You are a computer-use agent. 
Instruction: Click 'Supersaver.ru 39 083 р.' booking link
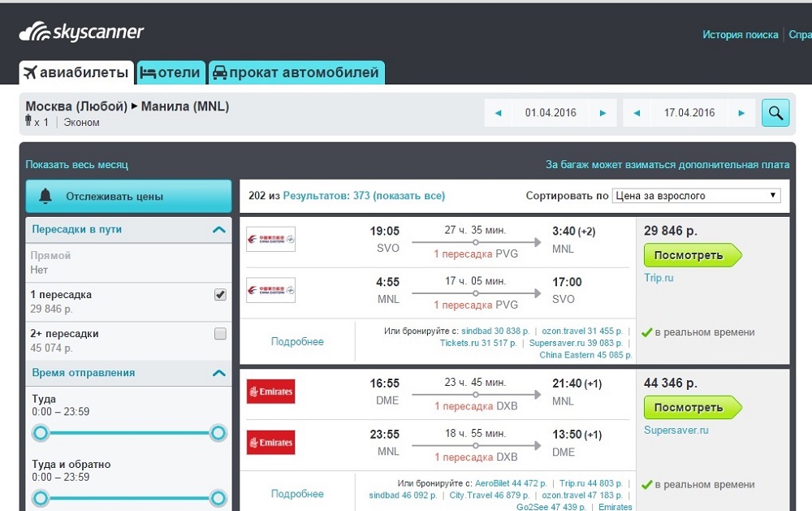point(576,343)
